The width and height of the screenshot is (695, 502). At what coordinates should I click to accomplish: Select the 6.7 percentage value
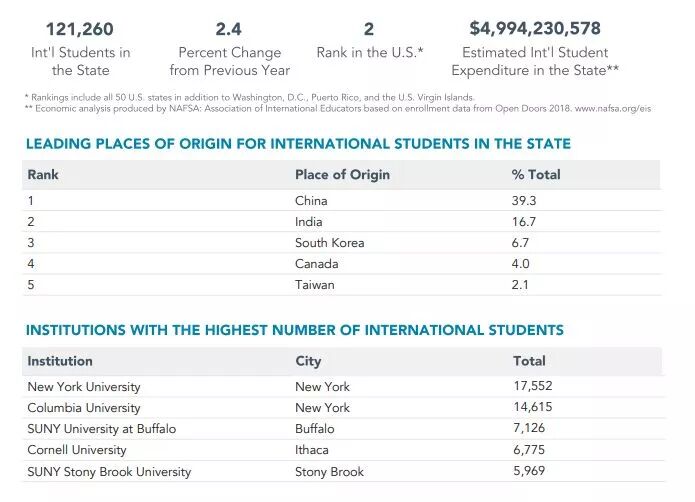click(520, 243)
